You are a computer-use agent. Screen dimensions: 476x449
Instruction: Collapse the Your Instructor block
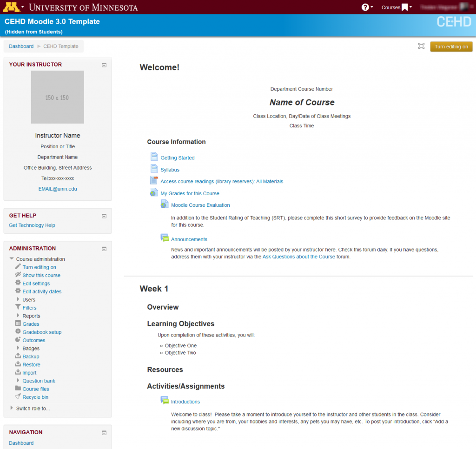104,65
